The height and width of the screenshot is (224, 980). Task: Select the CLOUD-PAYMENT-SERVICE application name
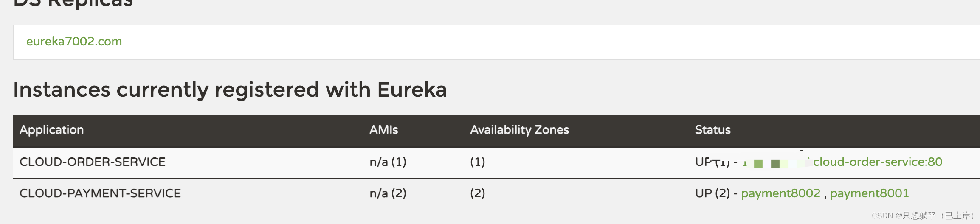[100, 193]
